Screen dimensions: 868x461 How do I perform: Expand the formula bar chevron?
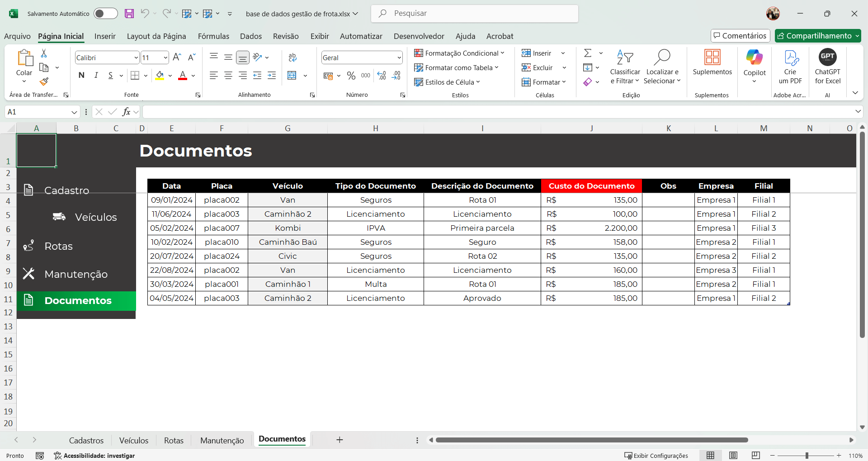858,112
